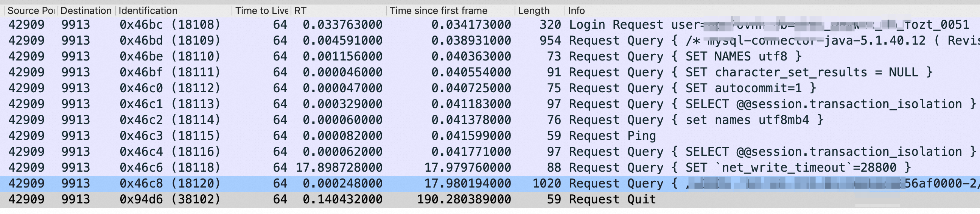Click RT value 0.000329000

[342, 104]
